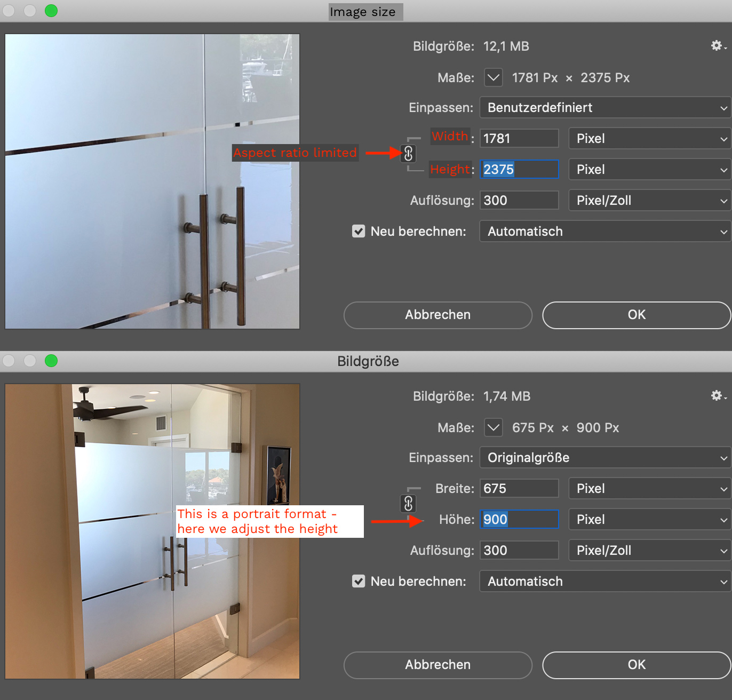Click green zoom button of Bildgröße window
732x700 pixels.
pyautogui.click(x=51, y=361)
